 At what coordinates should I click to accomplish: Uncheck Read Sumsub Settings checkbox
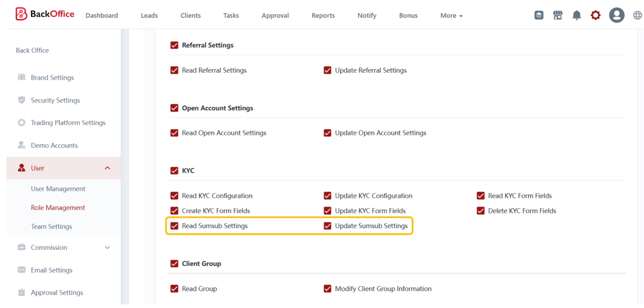click(x=174, y=226)
